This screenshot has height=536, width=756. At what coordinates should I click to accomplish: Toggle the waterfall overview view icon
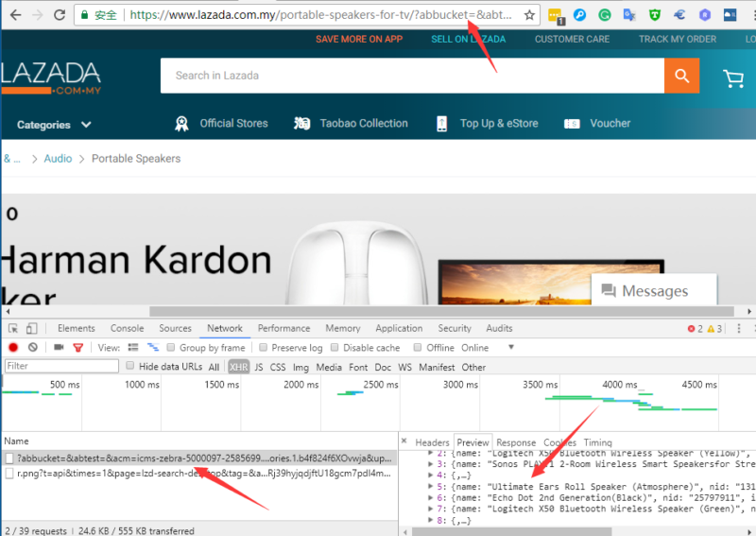(x=153, y=347)
